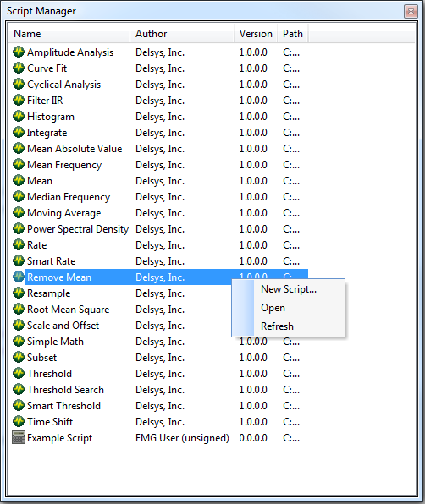
Task: Click the Threshold Search script icon
Action: tap(19, 389)
